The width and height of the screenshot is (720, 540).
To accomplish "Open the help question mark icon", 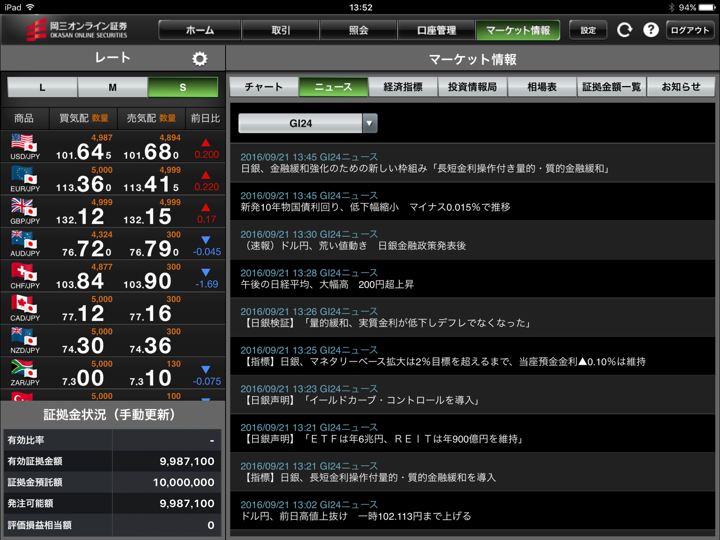I will pos(650,30).
